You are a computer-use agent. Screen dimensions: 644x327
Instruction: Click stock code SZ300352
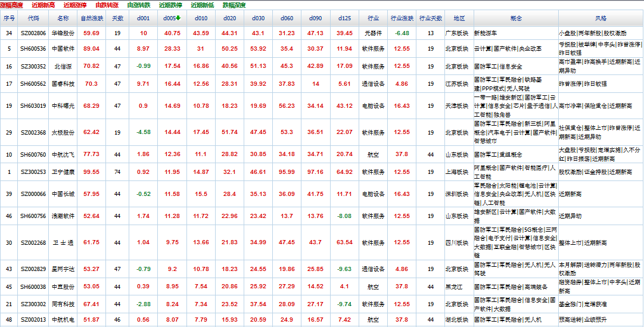(33, 66)
